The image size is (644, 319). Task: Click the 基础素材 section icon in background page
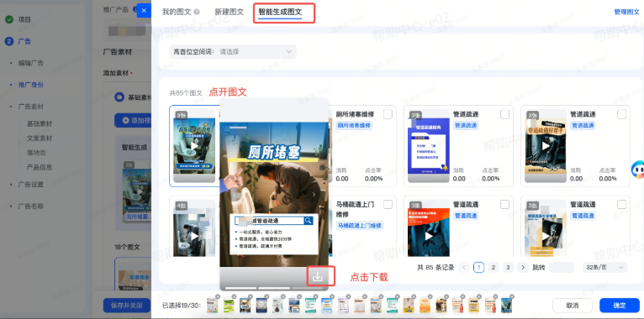(119, 97)
